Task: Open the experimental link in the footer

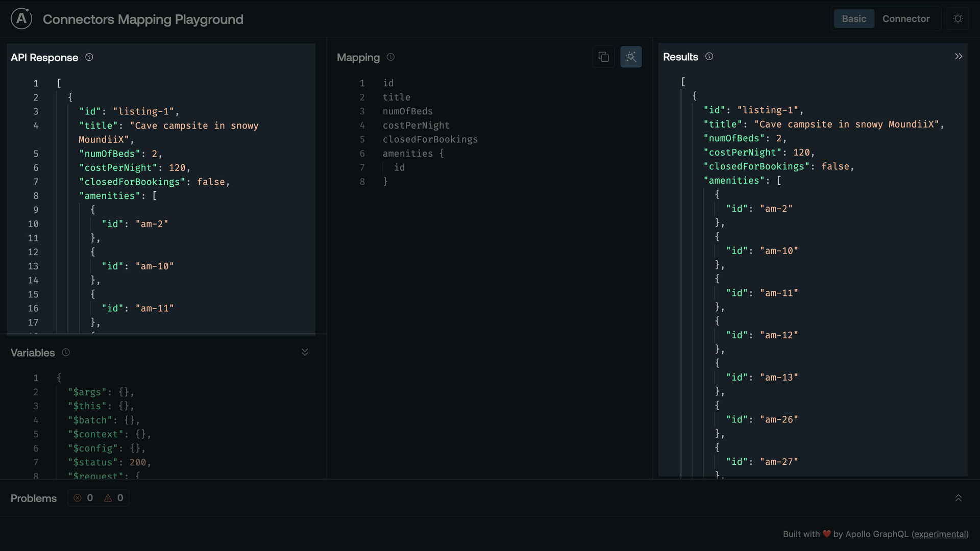Action: [x=940, y=534]
